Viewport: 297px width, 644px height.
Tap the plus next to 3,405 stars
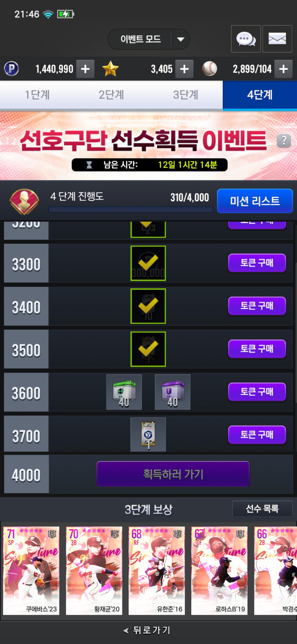pyautogui.click(x=184, y=69)
